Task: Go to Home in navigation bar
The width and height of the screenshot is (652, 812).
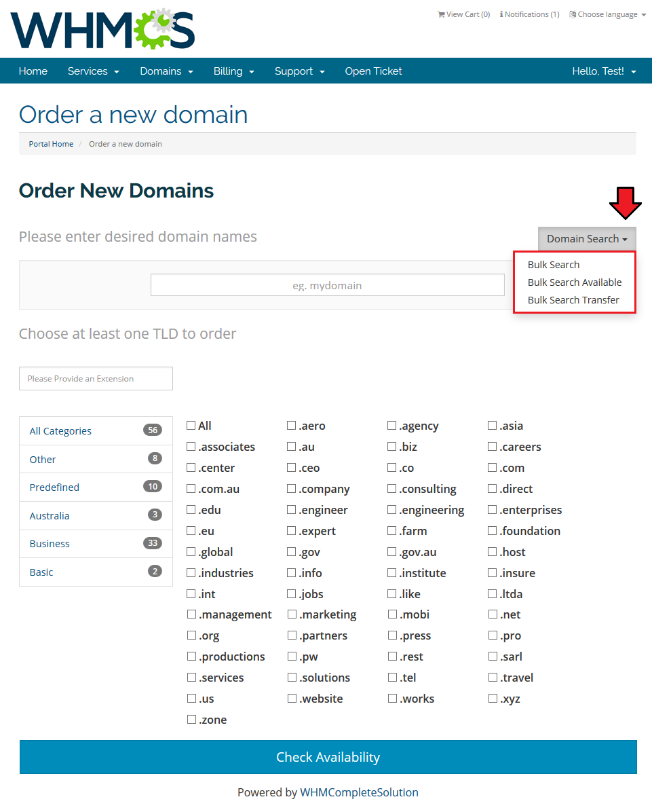Action: [33, 71]
